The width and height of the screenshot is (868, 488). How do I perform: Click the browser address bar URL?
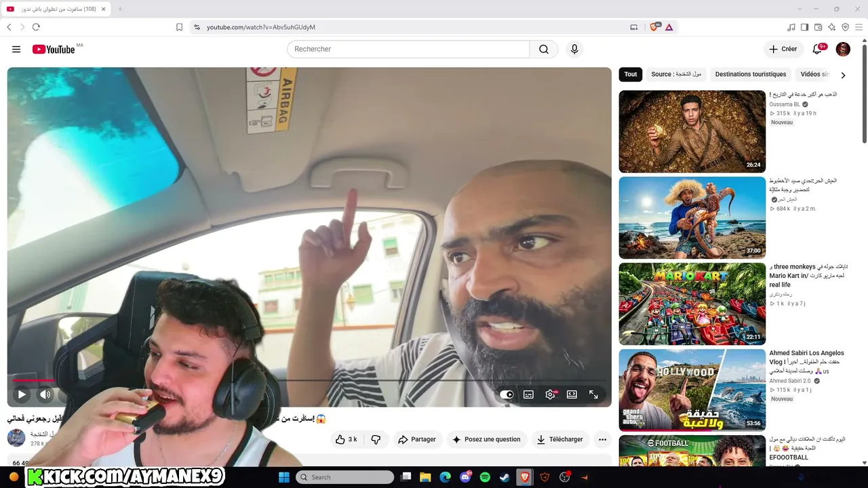(261, 27)
